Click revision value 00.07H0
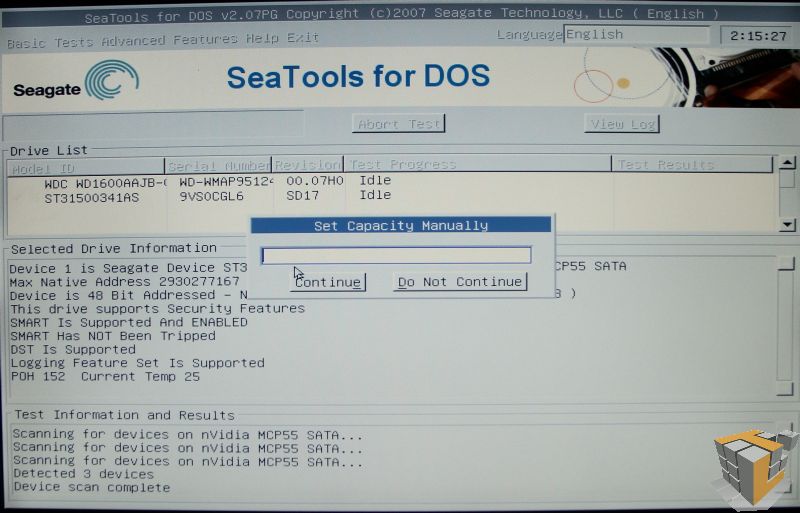The width and height of the screenshot is (800, 513). click(x=314, y=181)
